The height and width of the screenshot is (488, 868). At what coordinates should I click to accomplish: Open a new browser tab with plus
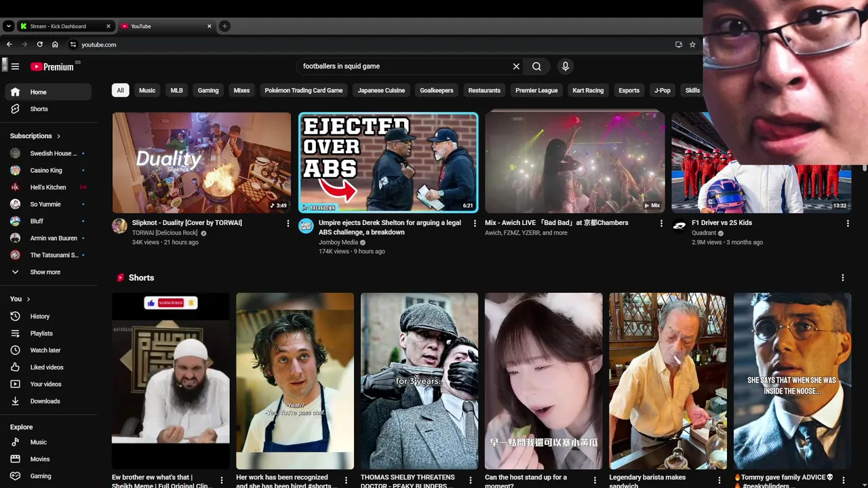(224, 26)
